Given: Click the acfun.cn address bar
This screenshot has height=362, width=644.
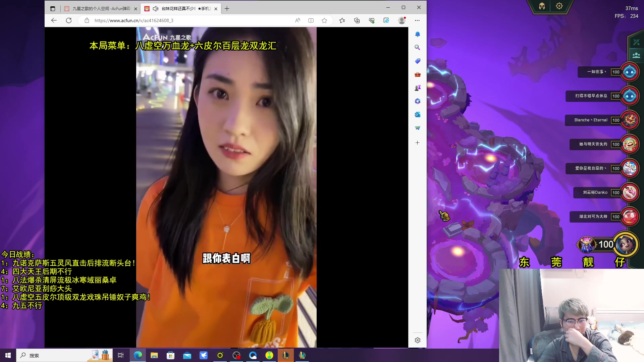Looking at the screenshot, I should click(x=188, y=20).
